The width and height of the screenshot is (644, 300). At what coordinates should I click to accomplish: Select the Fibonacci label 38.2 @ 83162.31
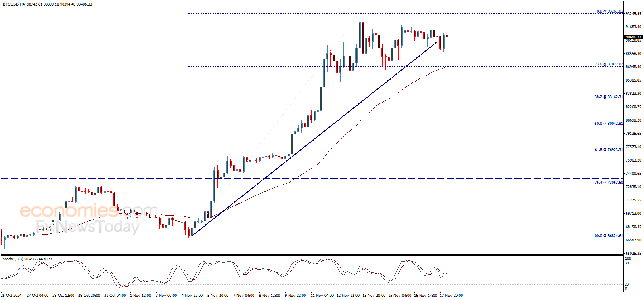[608, 97]
